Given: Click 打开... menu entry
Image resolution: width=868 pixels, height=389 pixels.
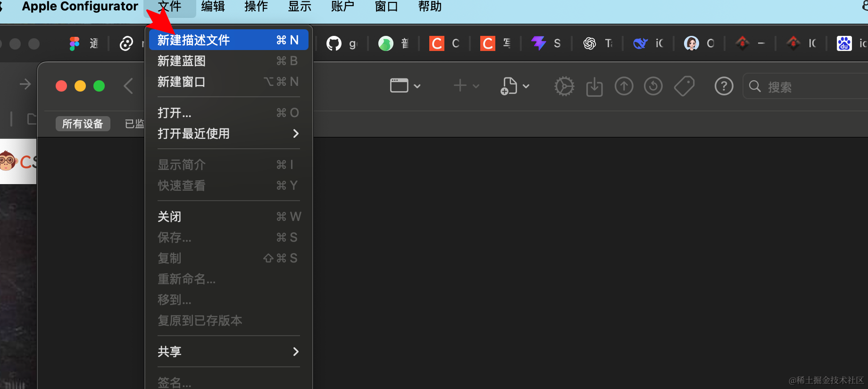Looking at the screenshot, I should (229, 113).
